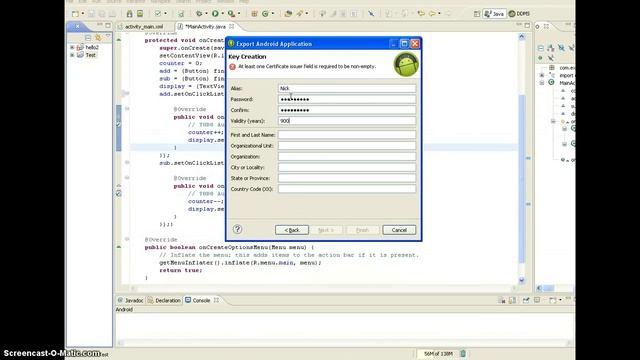Click the Validity (years) field
The image size is (640, 360).
tap(347, 121)
